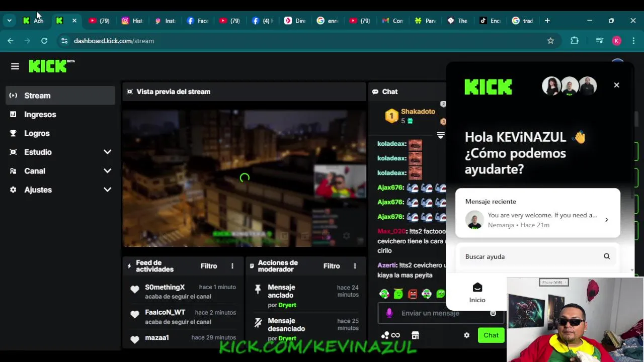Open Dryert link under Mensaje desanclado
This screenshot has height=362, width=644.
point(287,338)
